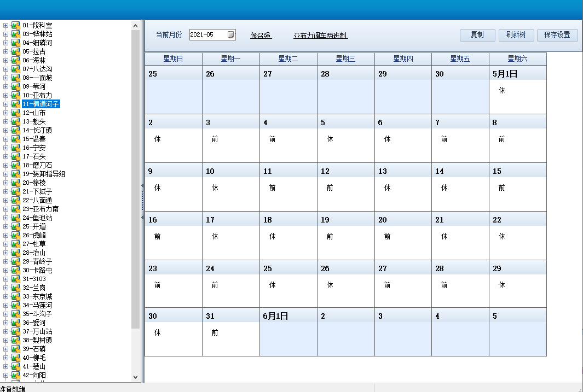Expand the 11-横道河子 tree node
Image resolution: width=583 pixels, height=392 pixels.
coord(6,104)
